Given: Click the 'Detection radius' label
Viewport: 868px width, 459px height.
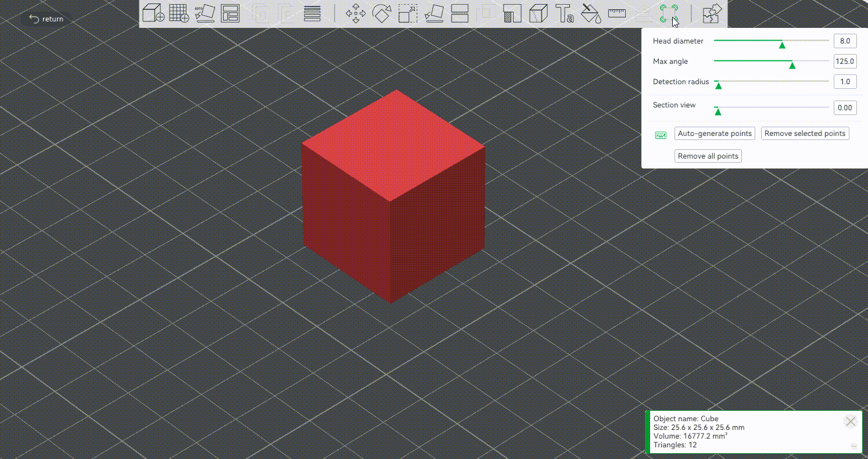Looking at the screenshot, I should 681,82.
